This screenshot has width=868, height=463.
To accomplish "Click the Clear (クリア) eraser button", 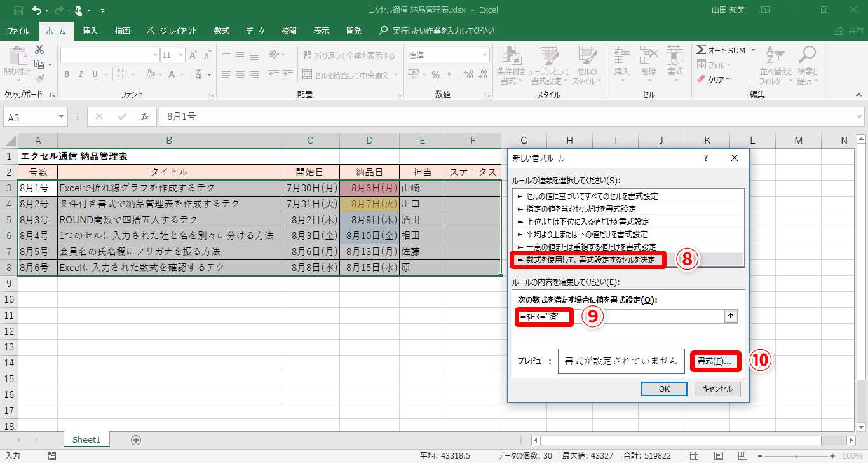I will click(714, 79).
